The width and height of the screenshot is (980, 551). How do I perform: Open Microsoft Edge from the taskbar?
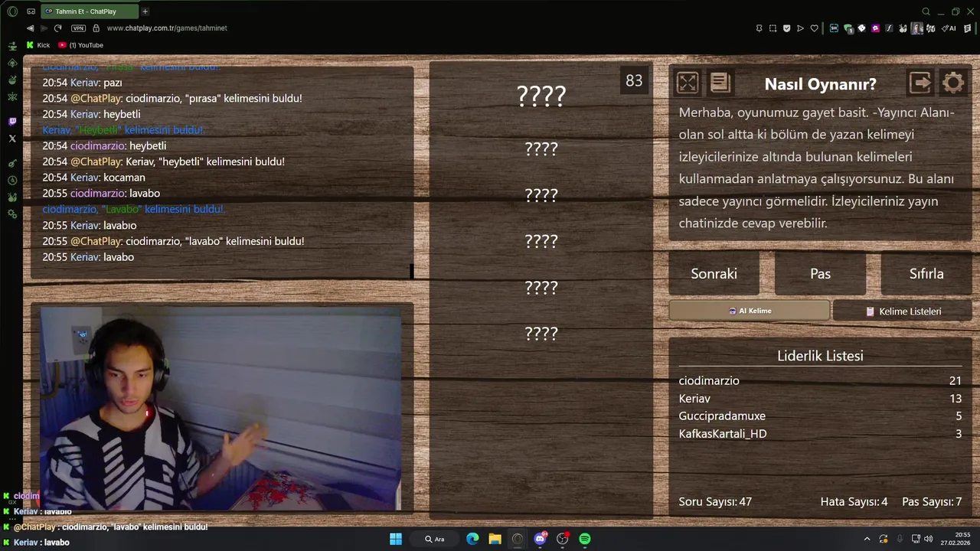472,539
